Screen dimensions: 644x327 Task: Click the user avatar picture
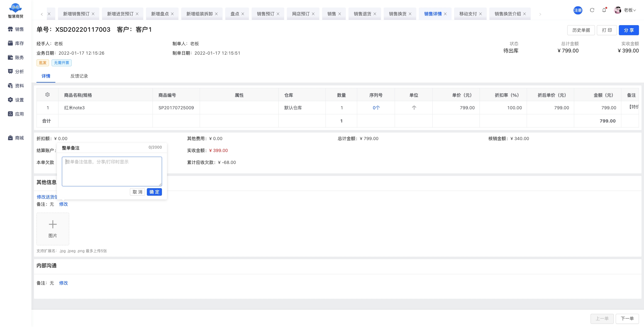618,10
